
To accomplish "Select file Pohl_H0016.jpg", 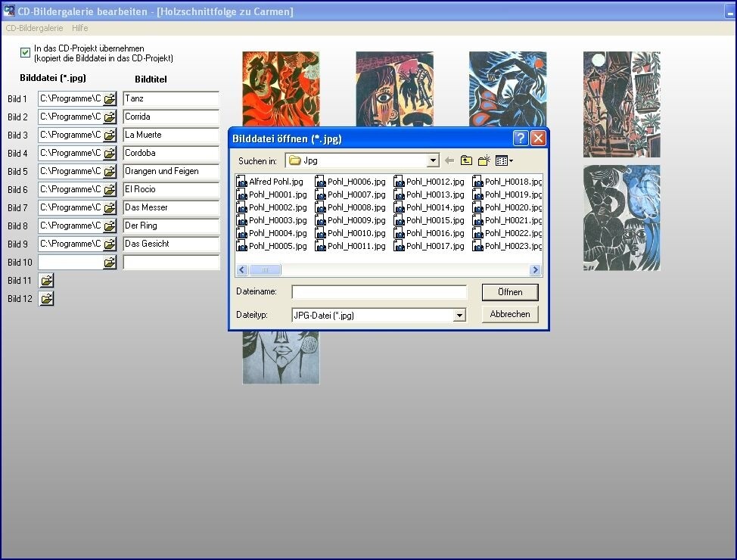I will click(429, 233).
